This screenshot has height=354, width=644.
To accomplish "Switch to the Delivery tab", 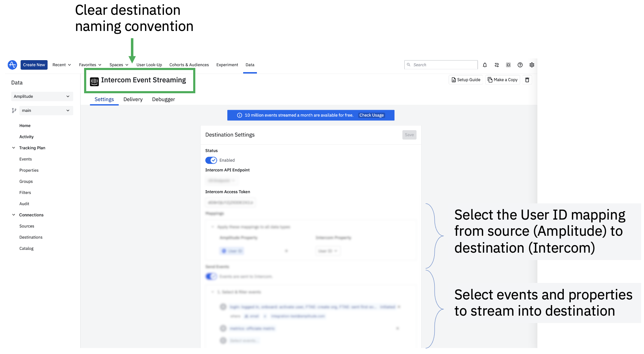I will pyautogui.click(x=133, y=100).
